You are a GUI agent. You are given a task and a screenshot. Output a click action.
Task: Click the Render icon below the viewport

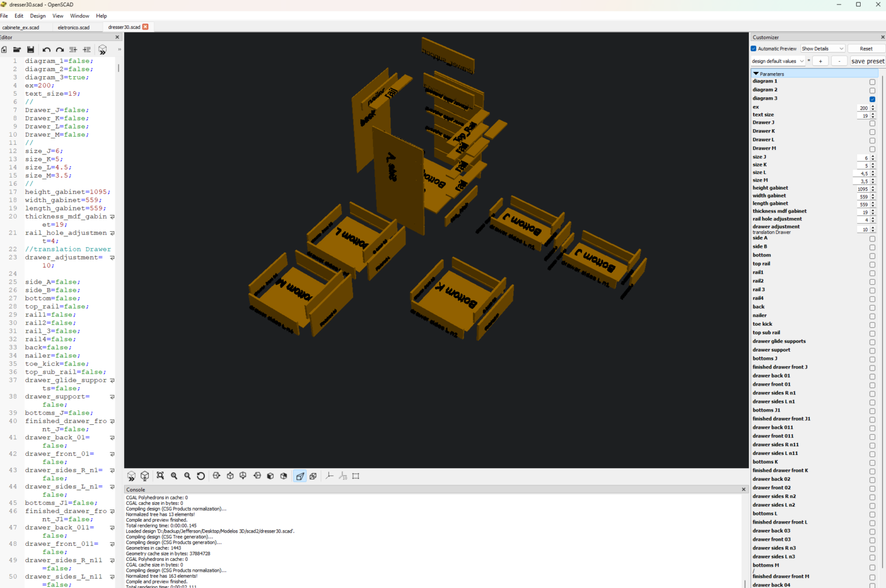(145, 476)
